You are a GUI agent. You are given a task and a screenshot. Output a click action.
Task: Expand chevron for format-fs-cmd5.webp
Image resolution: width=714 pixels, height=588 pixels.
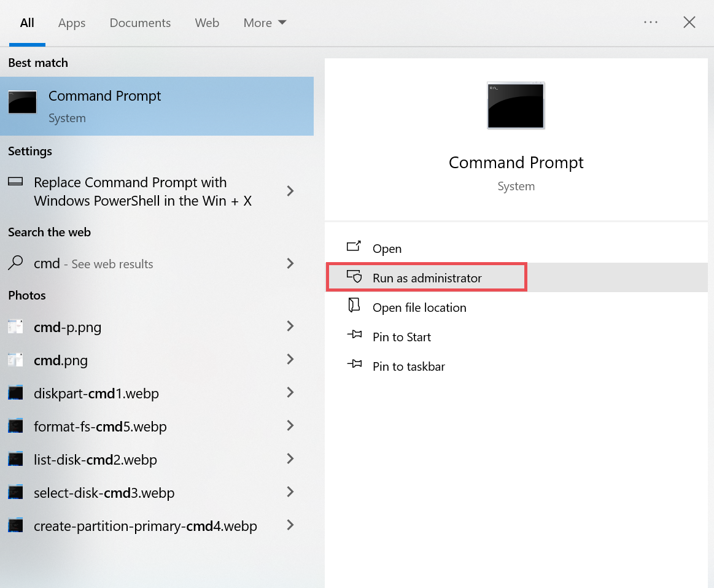point(290,425)
